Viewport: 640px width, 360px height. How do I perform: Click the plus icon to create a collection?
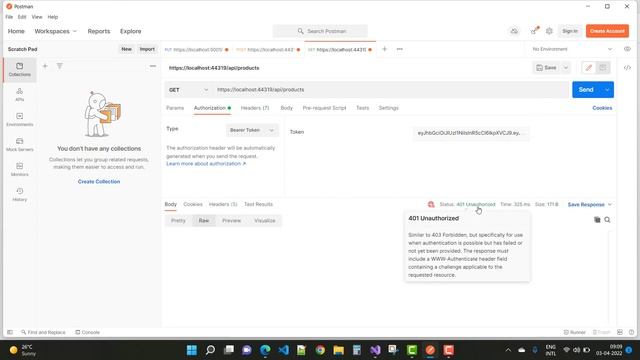45,66
